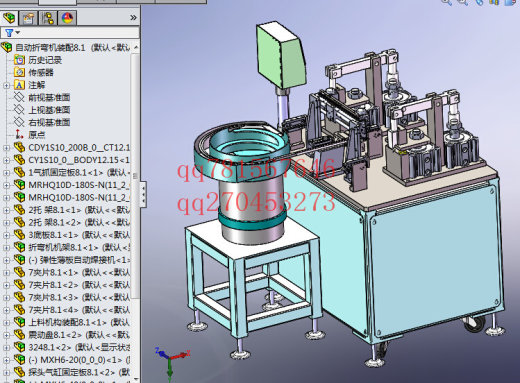Expand the CY1S10_0__BODY12.15 component
520x383 pixels.
click(6, 160)
